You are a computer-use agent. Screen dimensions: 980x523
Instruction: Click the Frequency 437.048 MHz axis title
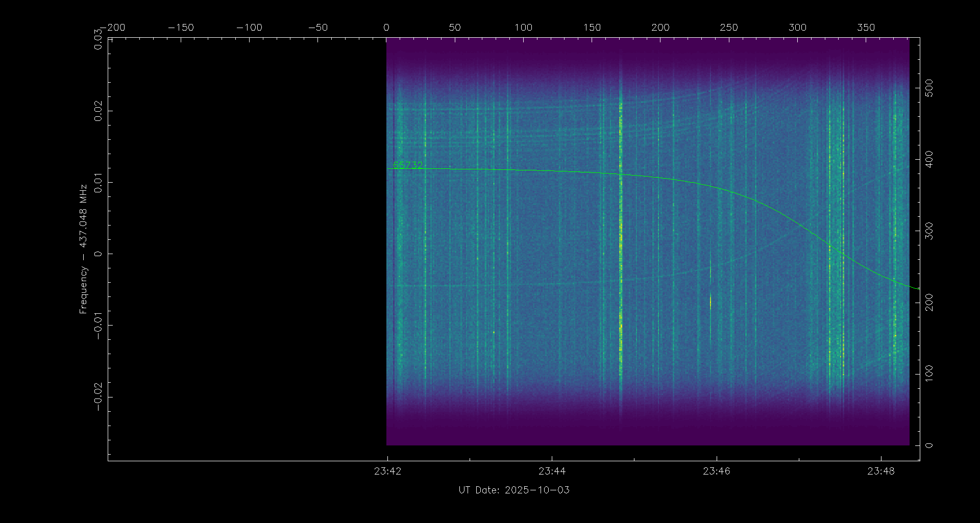click(x=83, y=249)
